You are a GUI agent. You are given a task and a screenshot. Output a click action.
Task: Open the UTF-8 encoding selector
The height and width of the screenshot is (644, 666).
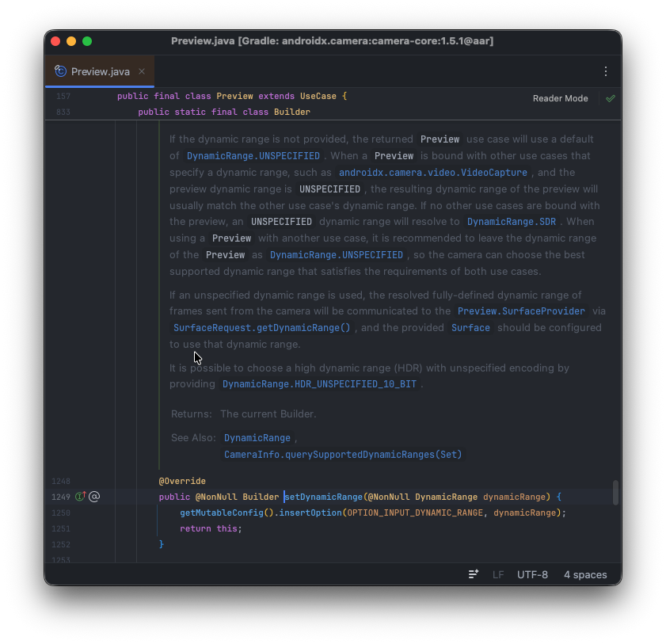tap(532, 574)
